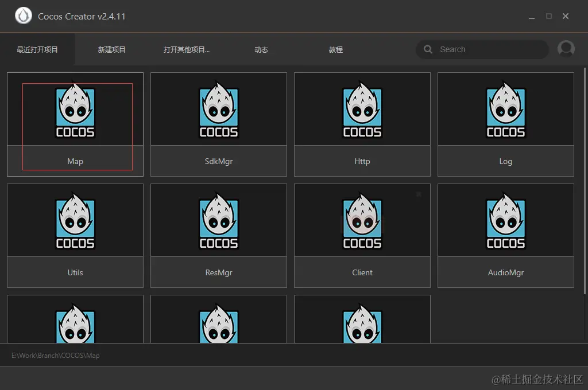588x390 pixels.
Task: Open the Log project thumbnail
Action: (x=506, y=109)
